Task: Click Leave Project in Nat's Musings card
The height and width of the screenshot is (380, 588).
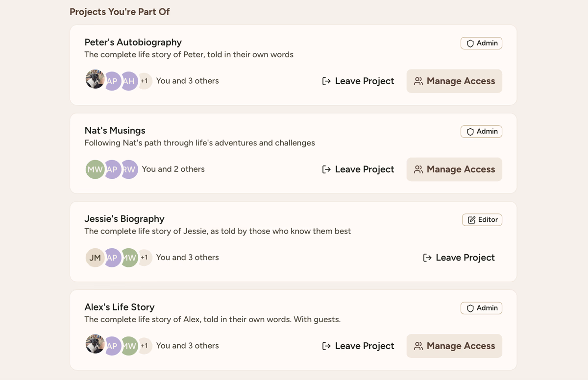Action: 358,169
